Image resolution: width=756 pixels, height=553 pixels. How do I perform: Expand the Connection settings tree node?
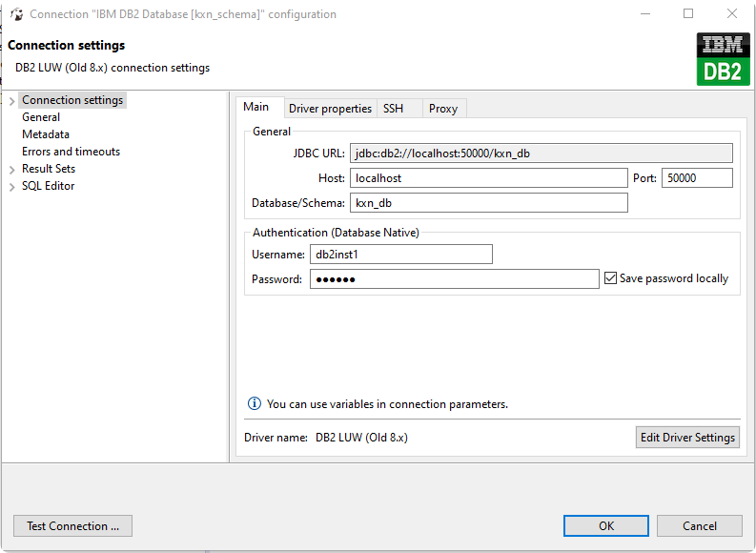(12, 101)
